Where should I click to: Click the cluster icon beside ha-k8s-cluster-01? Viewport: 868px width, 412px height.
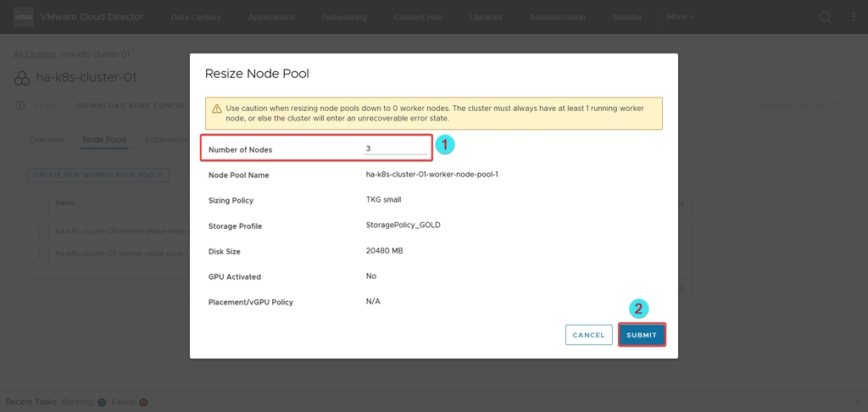(x=22, y=78)
